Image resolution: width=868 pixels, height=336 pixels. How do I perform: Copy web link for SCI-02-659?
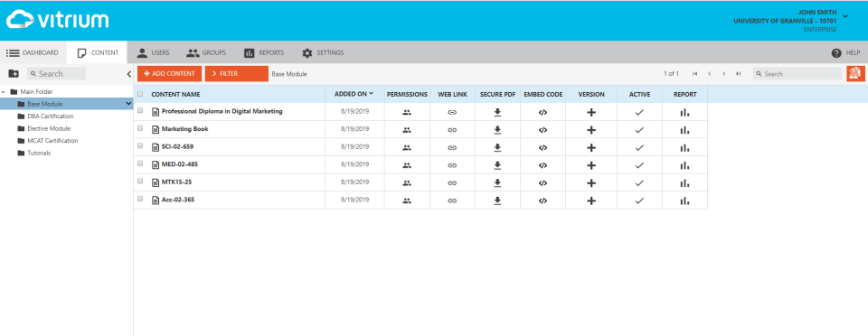point(452,147)
